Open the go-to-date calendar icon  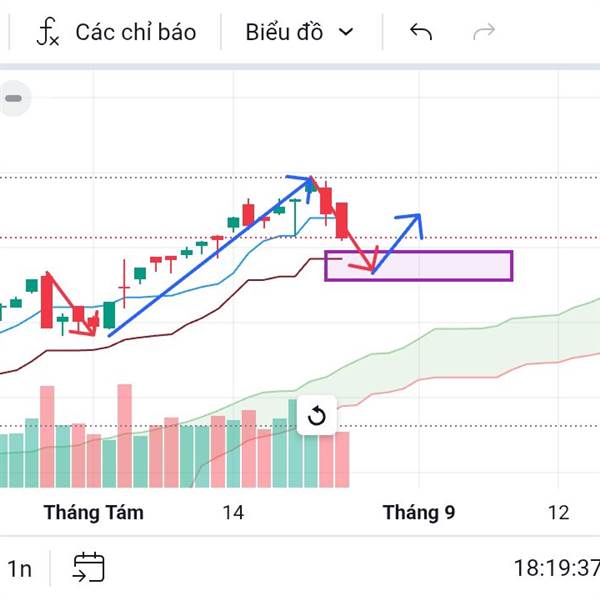(89, 567)
